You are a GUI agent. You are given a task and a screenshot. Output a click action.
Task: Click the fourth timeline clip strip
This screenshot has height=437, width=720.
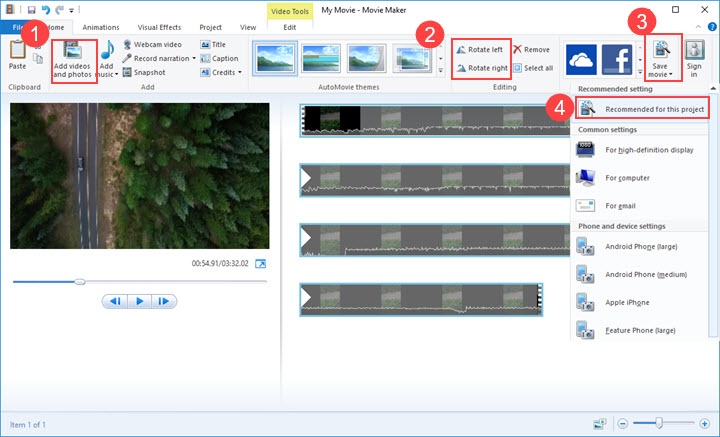pos(421,300)
